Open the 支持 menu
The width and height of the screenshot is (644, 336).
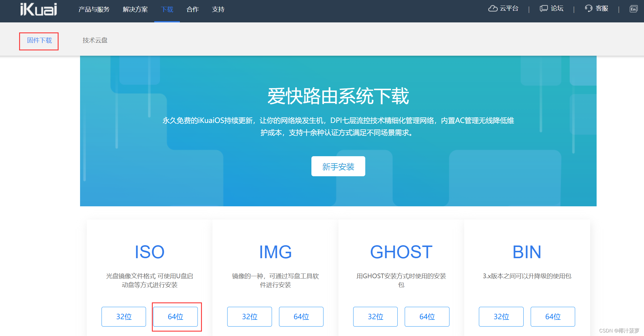click(x=218, y=9)
